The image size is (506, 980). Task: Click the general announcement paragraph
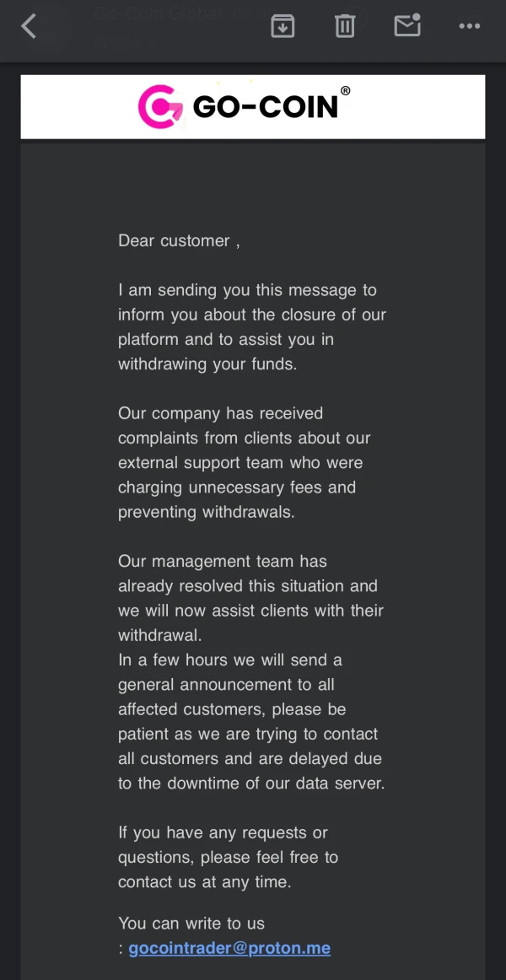click(x=250, y=721)
